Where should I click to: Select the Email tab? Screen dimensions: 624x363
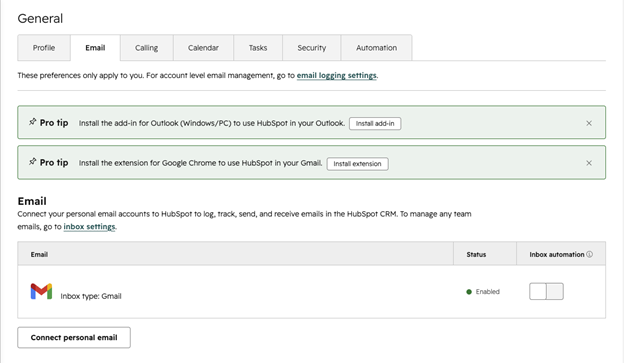coord(95,48)
